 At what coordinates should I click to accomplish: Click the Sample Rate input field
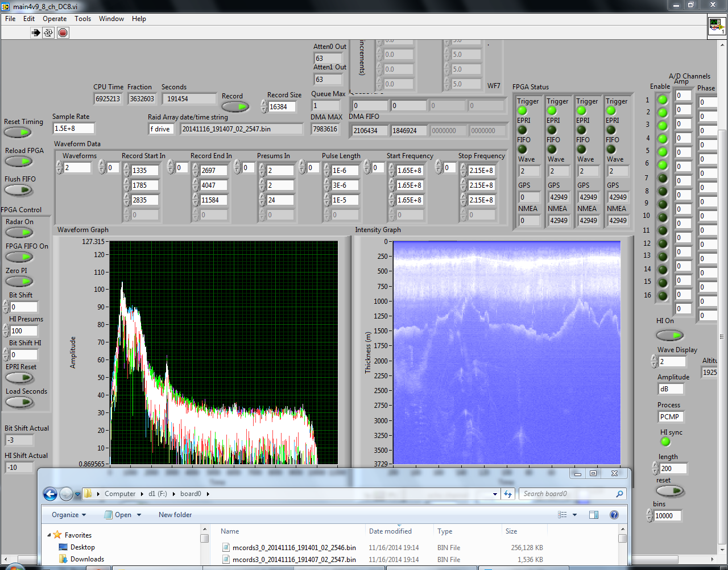coord(73,129)
